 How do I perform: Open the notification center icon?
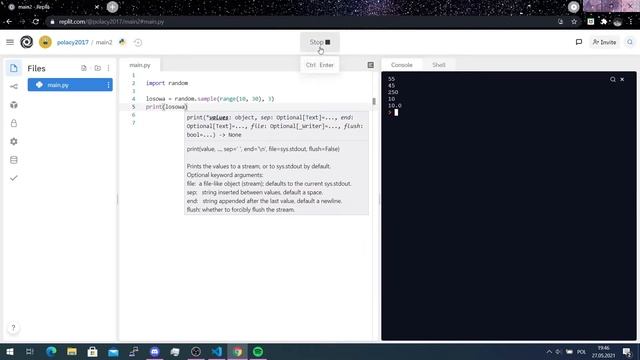click(x=627, y=351)
